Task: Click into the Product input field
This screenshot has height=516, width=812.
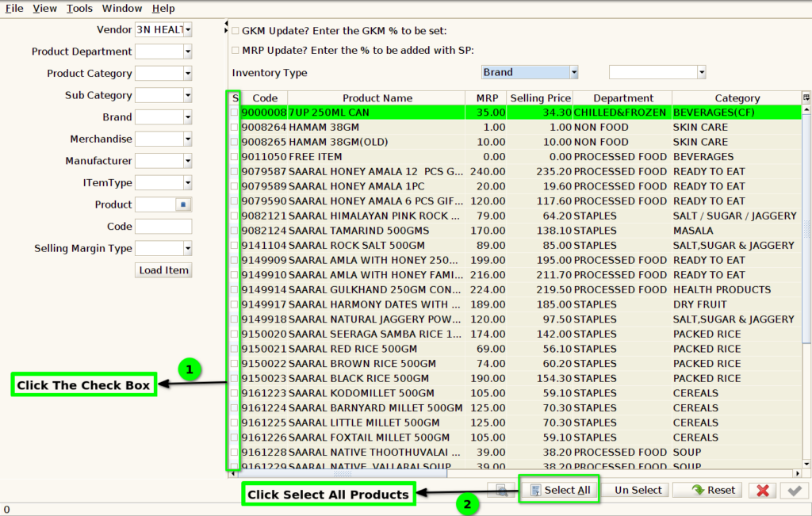Action: coord(156,204)
